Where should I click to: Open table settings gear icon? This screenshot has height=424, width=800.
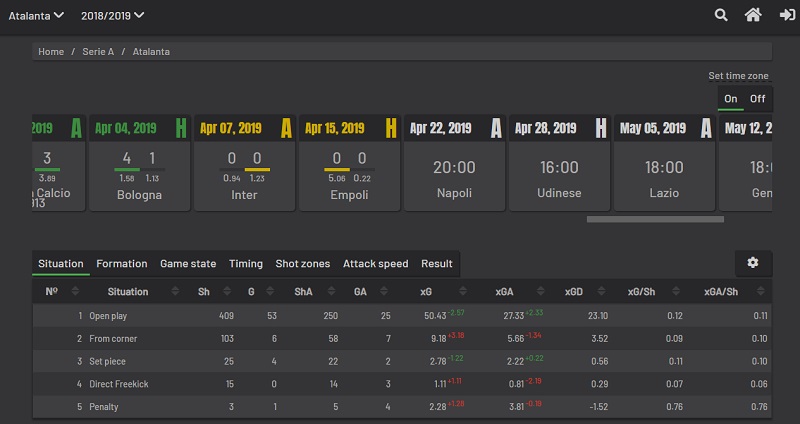click(752, 263)
